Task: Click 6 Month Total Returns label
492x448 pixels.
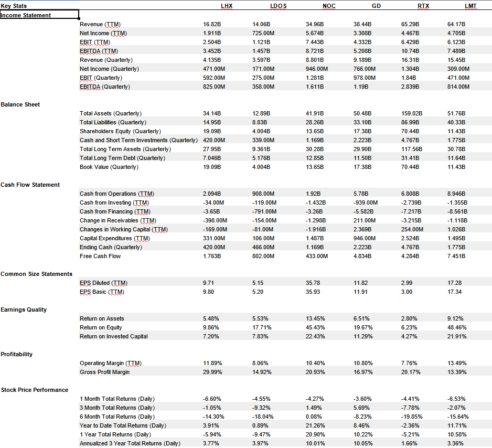Action: point(117,417)
